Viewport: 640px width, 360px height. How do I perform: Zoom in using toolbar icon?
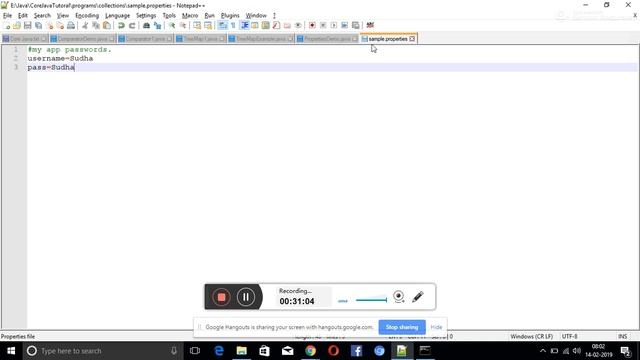coord(172,25)
